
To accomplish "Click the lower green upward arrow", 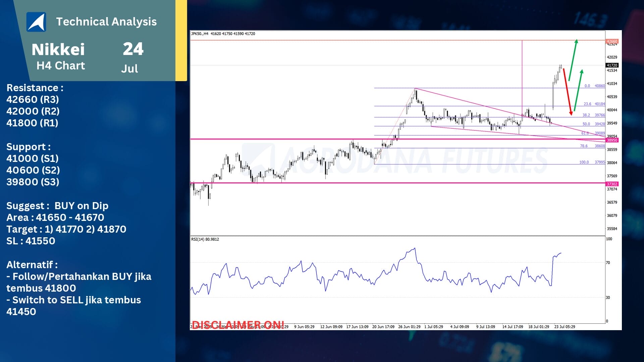I will point(578,90).
